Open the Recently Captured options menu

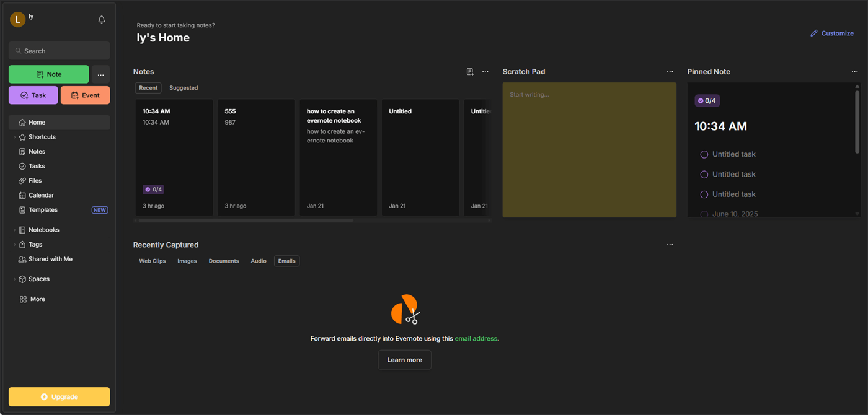coord(670,245)
